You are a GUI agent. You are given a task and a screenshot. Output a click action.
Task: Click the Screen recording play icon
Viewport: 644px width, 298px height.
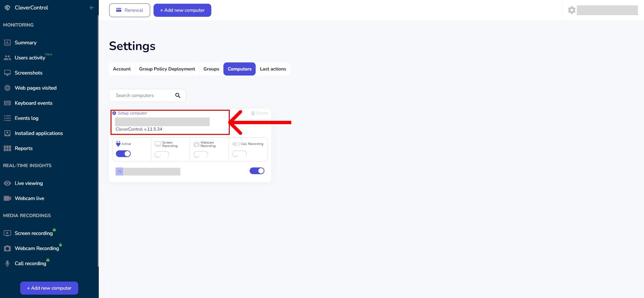[x=7, y=233]
